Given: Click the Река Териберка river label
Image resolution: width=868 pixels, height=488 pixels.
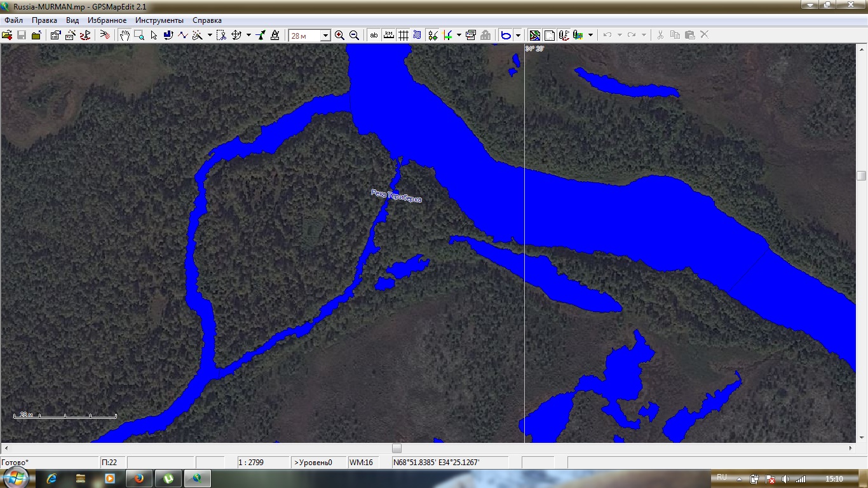Looking at the screenshot, I should (397, 196).
